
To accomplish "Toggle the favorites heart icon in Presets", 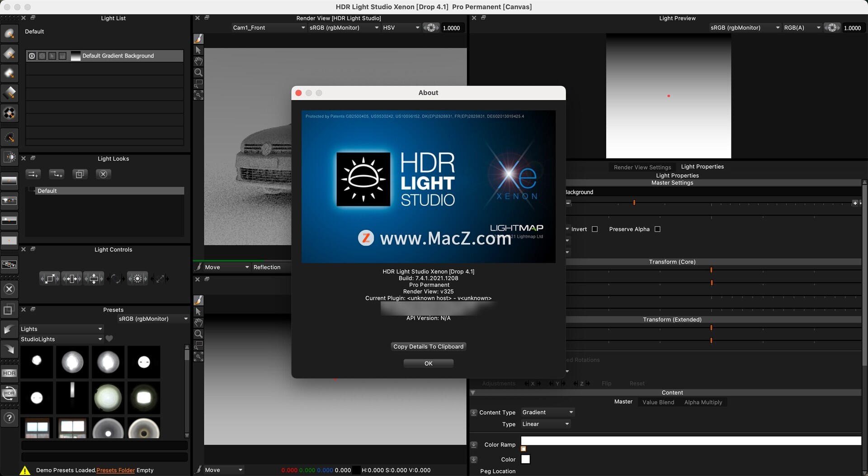I will tap(109, 338).
